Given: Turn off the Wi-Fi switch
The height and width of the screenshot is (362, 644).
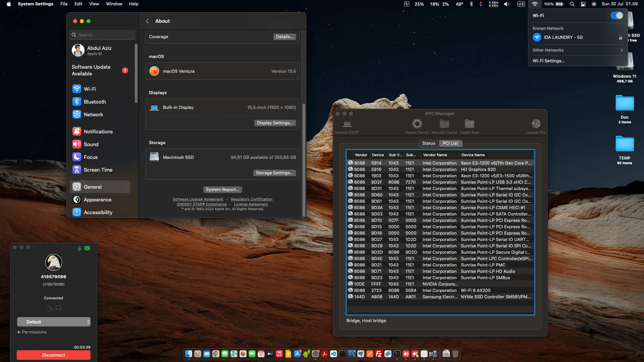Looking at the screenshot, I should point(616,15).
